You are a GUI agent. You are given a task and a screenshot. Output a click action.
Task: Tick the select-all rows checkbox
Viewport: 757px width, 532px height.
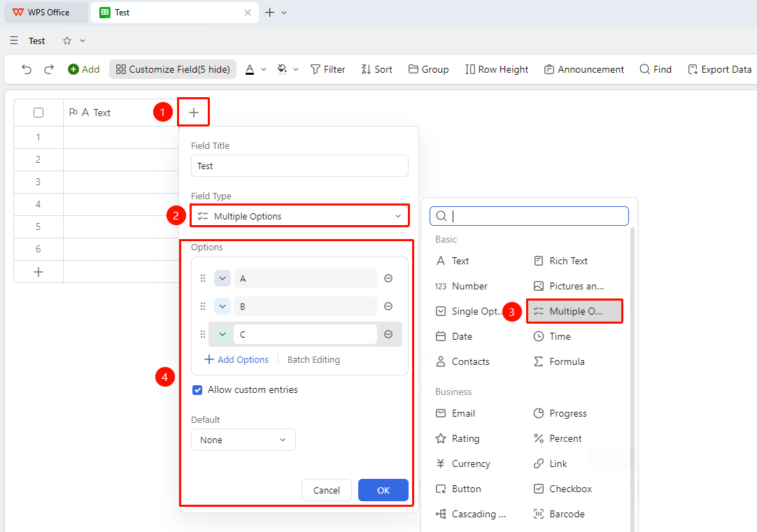click(x=38, y=113)
